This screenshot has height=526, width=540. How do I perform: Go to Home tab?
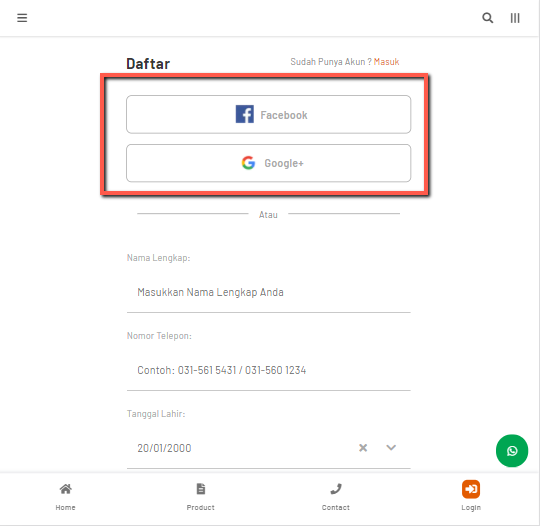pos(65,496)
